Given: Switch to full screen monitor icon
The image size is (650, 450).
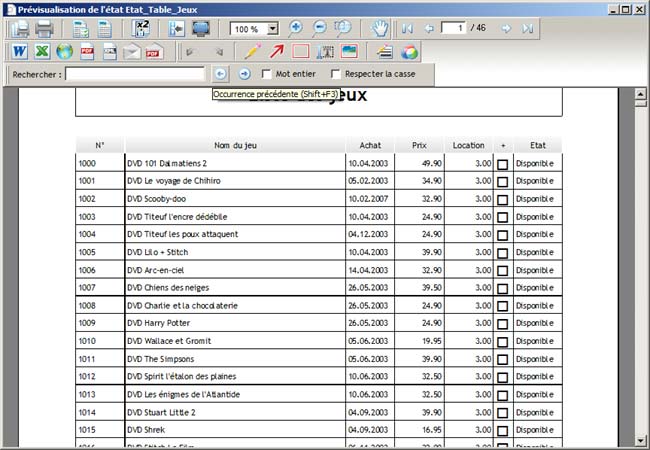Looking at the screenshot, I should [x=201, y=29].
